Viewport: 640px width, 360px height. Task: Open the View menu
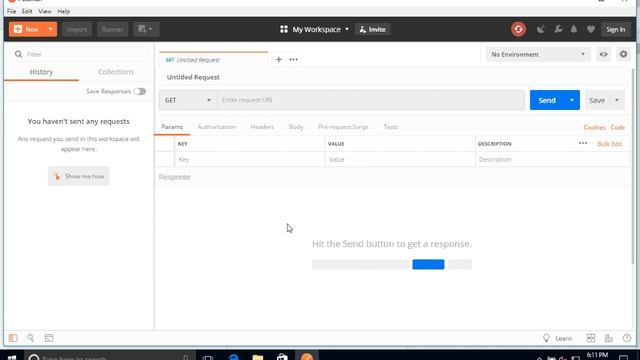pos(45,11)
